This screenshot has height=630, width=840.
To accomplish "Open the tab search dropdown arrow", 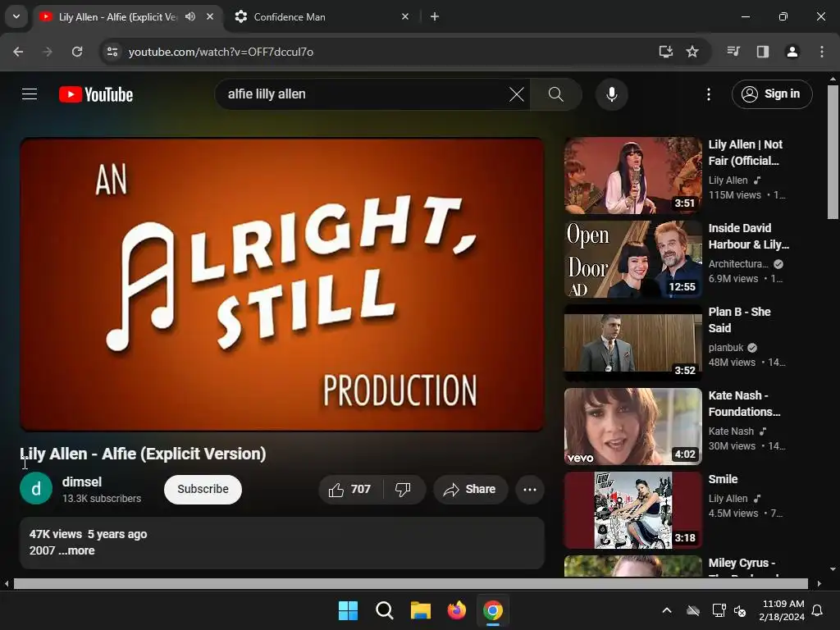I will [x=16, y=16].
